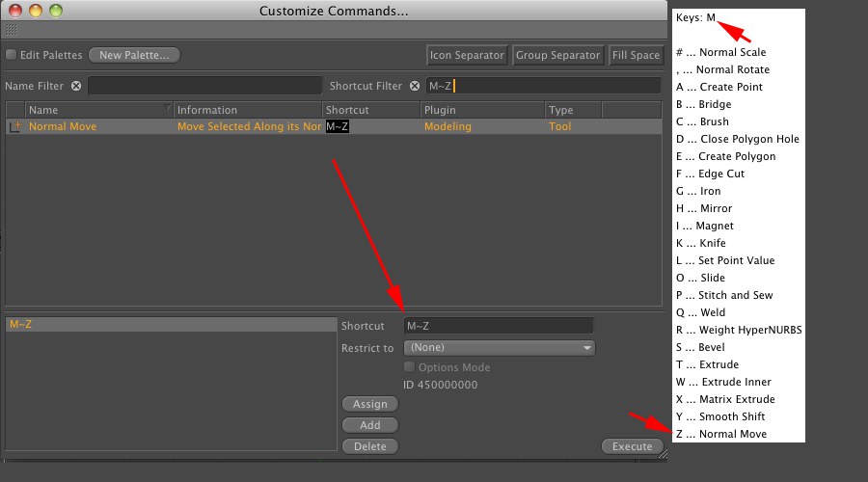This screenshot has width=868, height=482.
Task: Choose F ... Edge Cut in the popup
Action: point(710,174)
